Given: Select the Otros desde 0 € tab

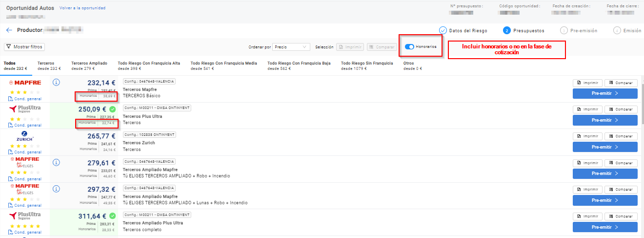Looking at the screenshot, I should tap(413, 66).
